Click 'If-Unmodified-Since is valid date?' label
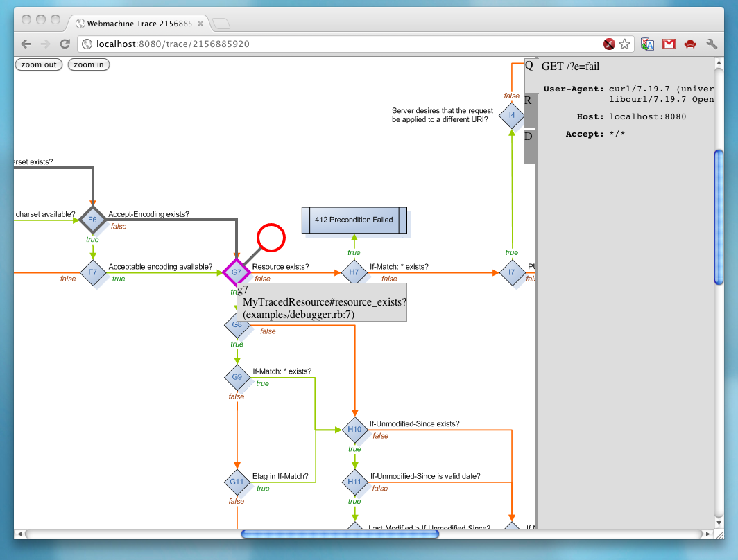738x560 pixels. (425, 476)
